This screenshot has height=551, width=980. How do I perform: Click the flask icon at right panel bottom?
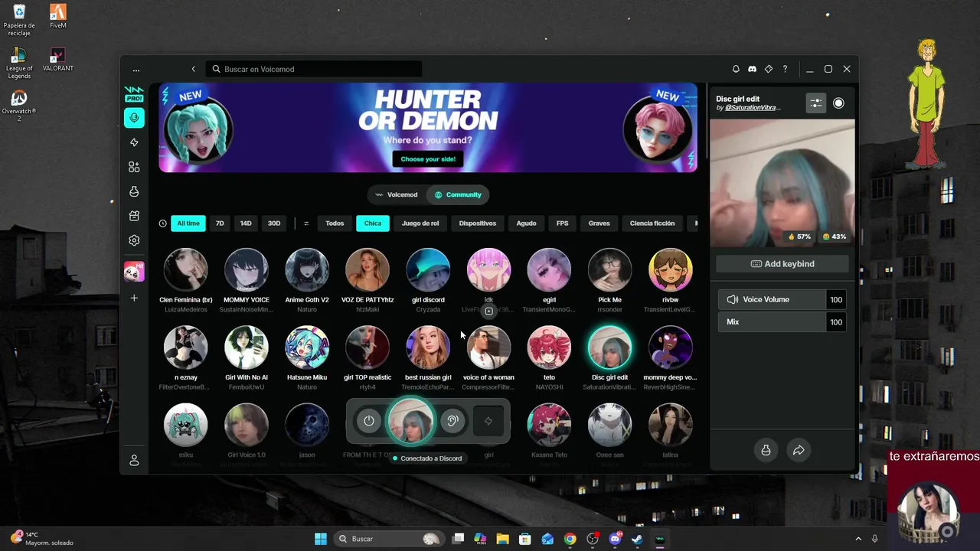766,450
